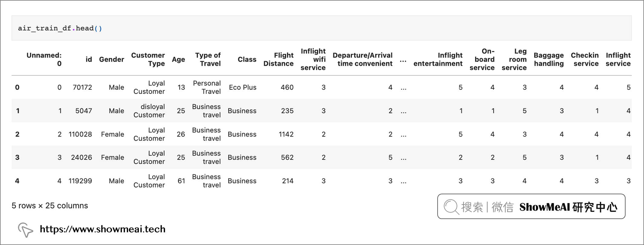Click the Flight Distance column header
Viewport: 644px width, 245px height.
click(x=278, y=60)
